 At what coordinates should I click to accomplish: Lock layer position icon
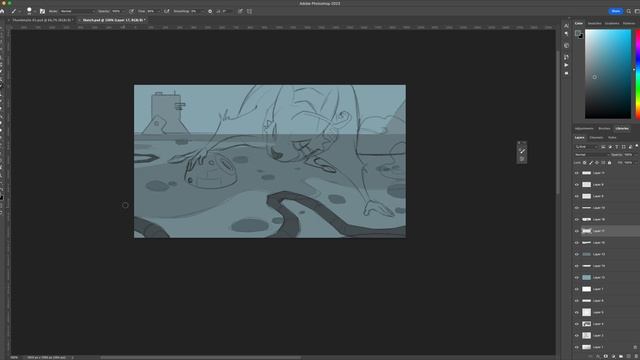pyautogui.click(x=597, y=162)
